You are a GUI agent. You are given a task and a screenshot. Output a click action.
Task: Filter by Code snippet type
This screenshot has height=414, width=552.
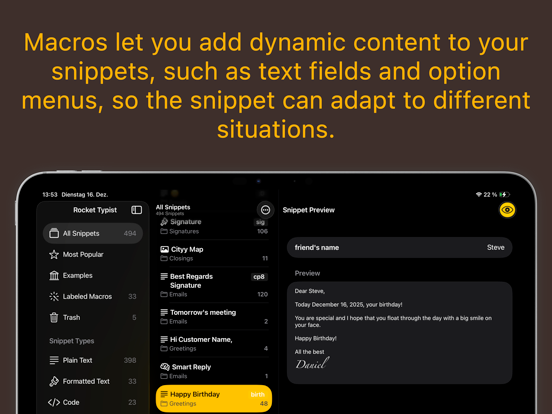click(x=93, y=402)
